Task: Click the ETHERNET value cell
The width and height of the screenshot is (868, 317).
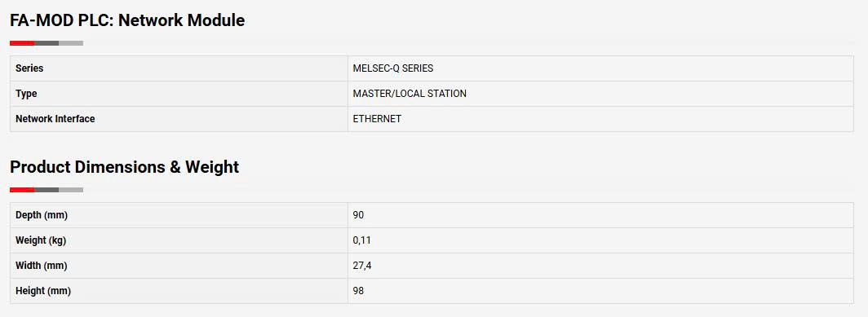Action: pyautogui.click(x=600, y=119)
